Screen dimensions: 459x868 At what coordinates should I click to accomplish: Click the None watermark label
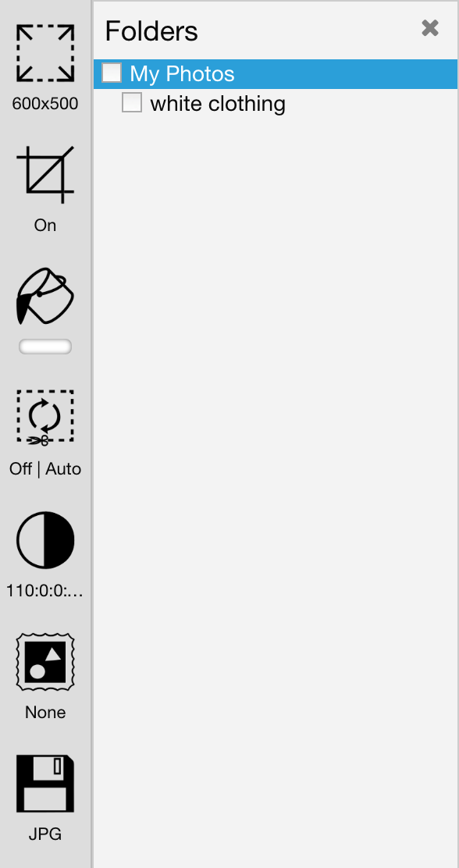44,713
